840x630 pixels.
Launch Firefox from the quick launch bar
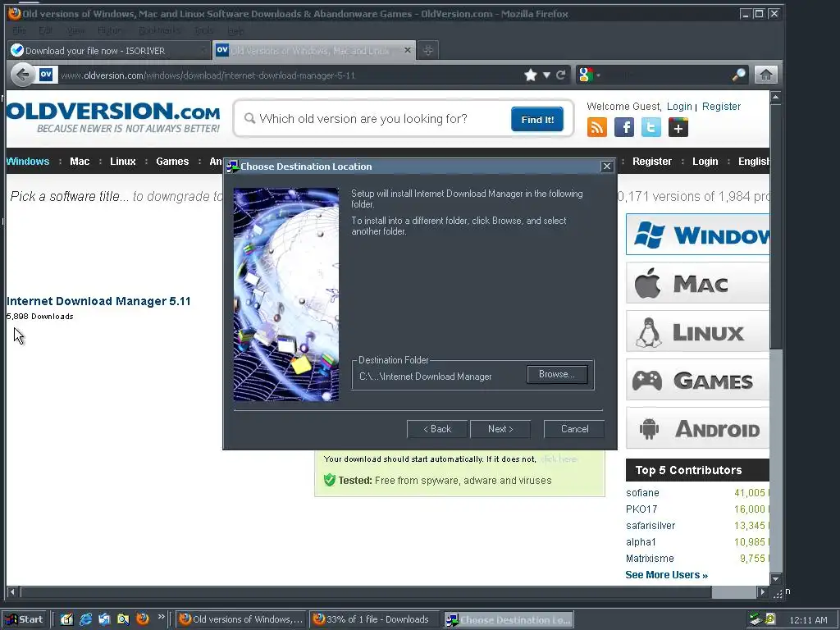pyautogui.click(x=143, y=619)
